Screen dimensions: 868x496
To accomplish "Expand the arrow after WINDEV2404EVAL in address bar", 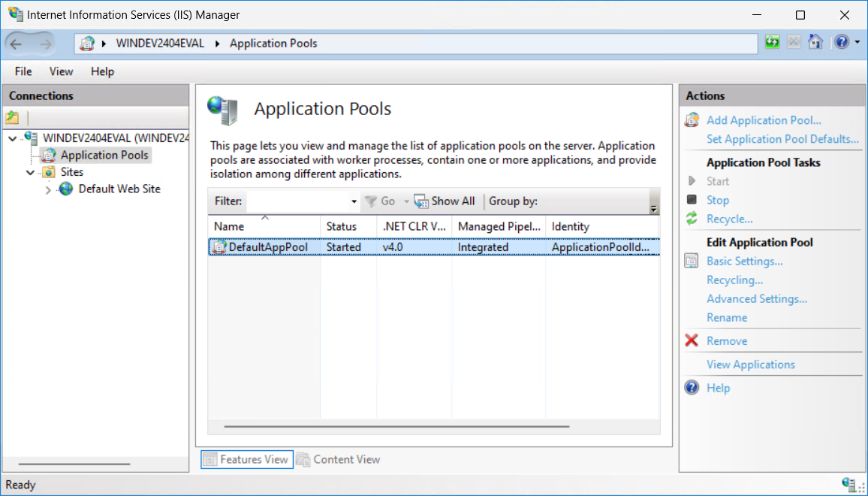I will click(217, 44).
